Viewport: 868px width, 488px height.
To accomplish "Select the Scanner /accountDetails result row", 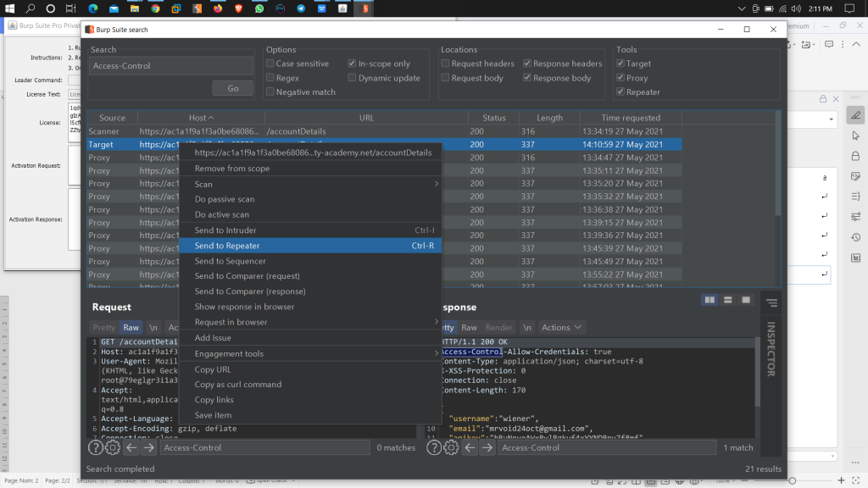I will click(384, 131).
